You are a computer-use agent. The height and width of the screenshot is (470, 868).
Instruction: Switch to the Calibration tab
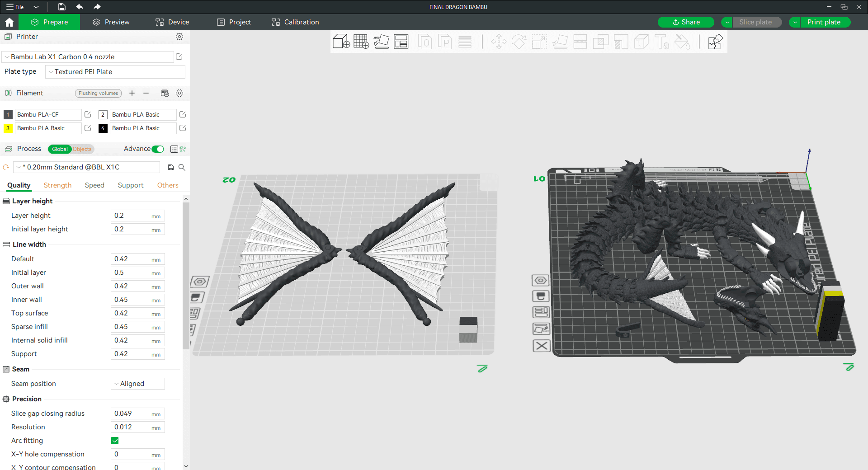pos(295,22)
